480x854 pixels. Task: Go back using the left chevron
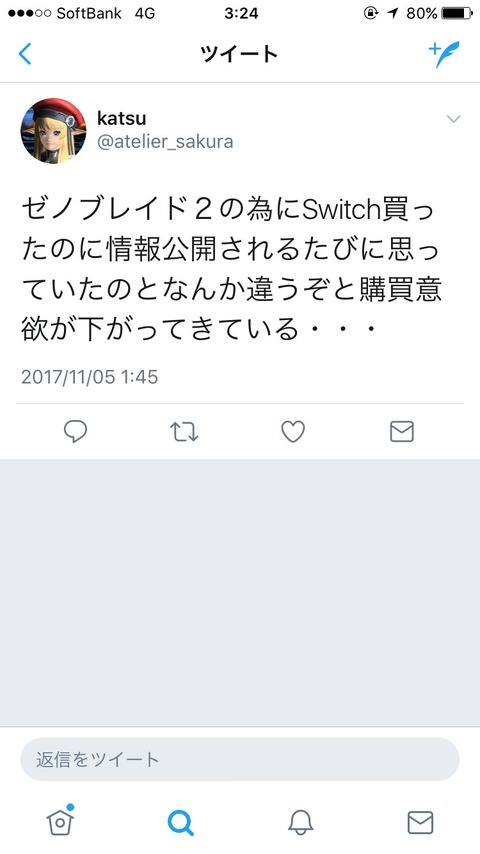(x=25, y=54)
